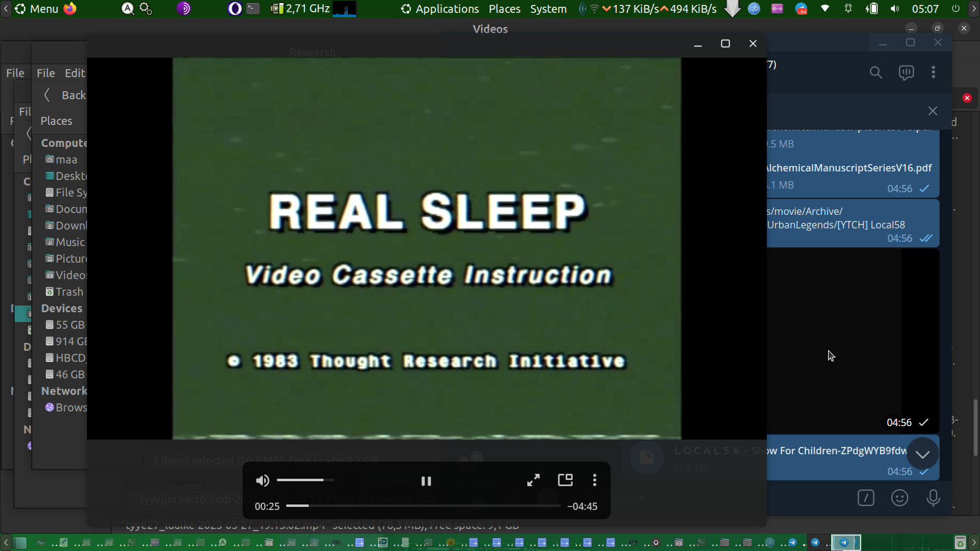
Task: Start a Telegram voice message recording
Action: [x=933, y=498]
